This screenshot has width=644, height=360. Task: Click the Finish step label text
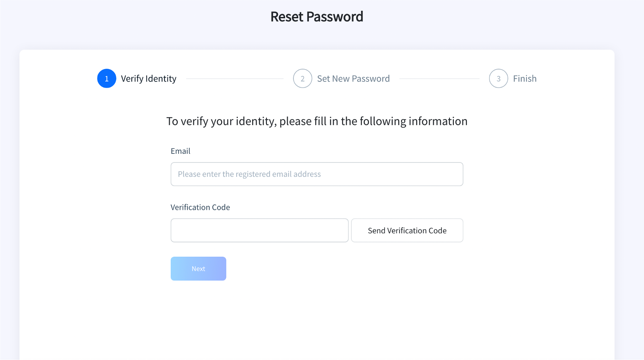524,78
